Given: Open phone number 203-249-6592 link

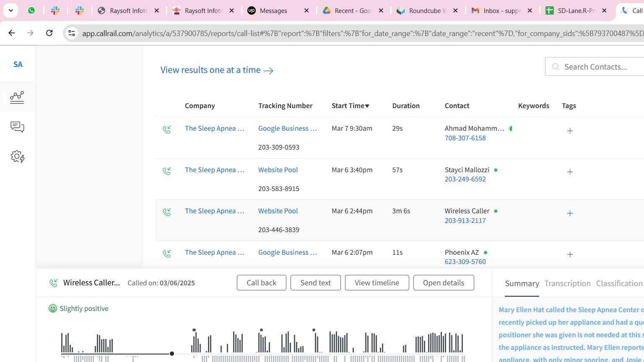Looking at the screenshot, I should pyautogui.click(x=465, y=179).
